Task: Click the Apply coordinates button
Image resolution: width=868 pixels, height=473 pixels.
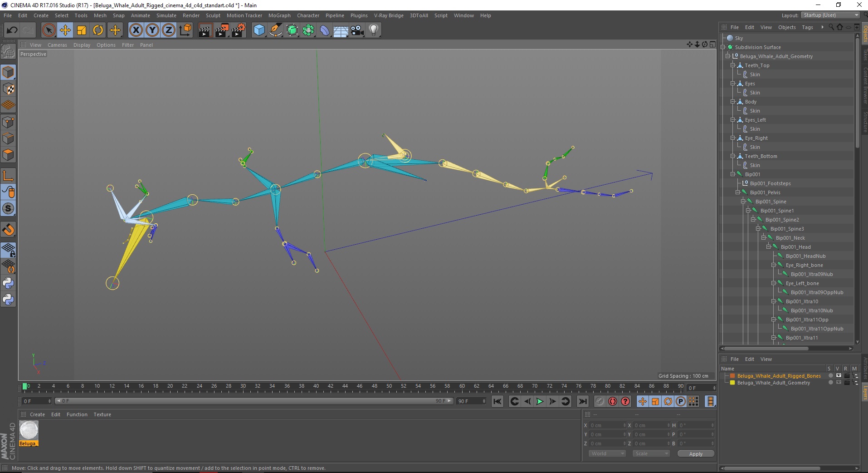Action: (x=696, y=454)
